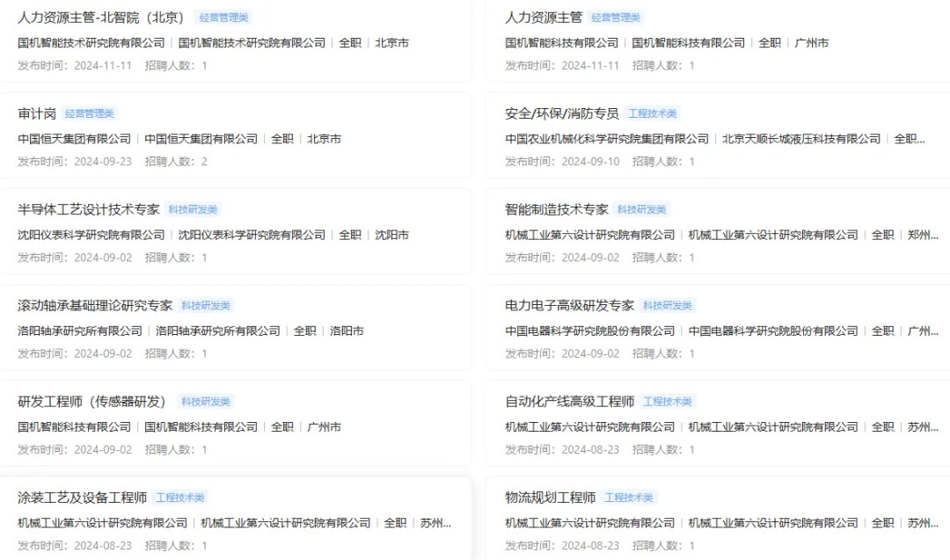Click 发布时间：2024-09-23 on 审计岗 card
Screen dimensions: 950x560
(75, 162)
